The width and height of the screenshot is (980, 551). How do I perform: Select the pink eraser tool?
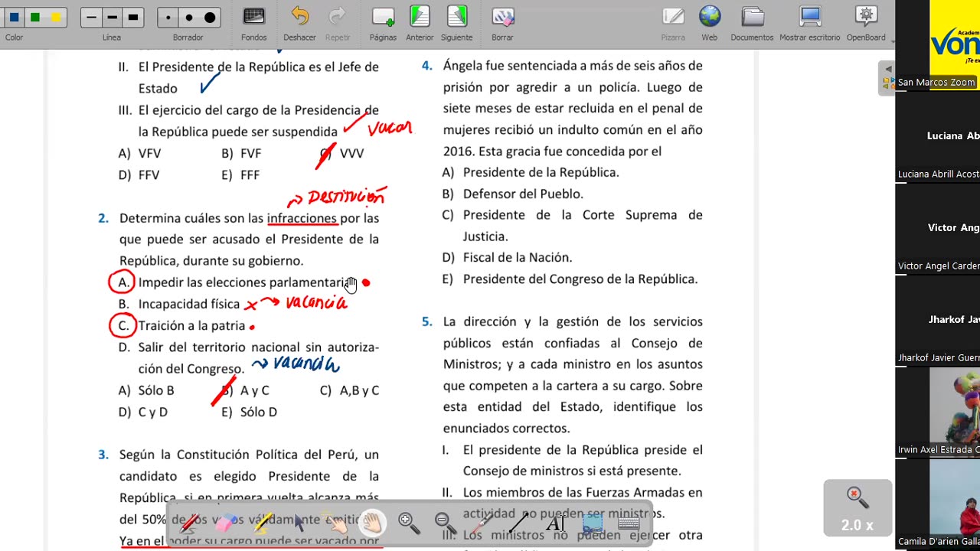(x=225, y=523)
